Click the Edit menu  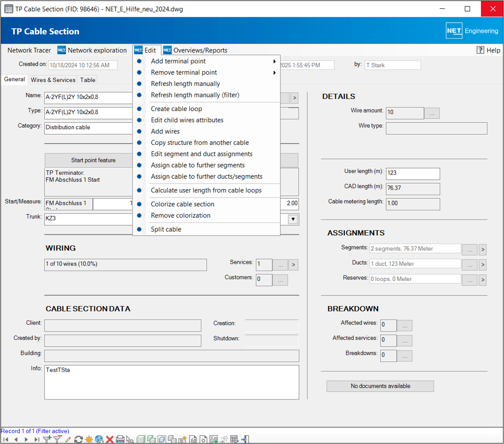click(145, 50)
